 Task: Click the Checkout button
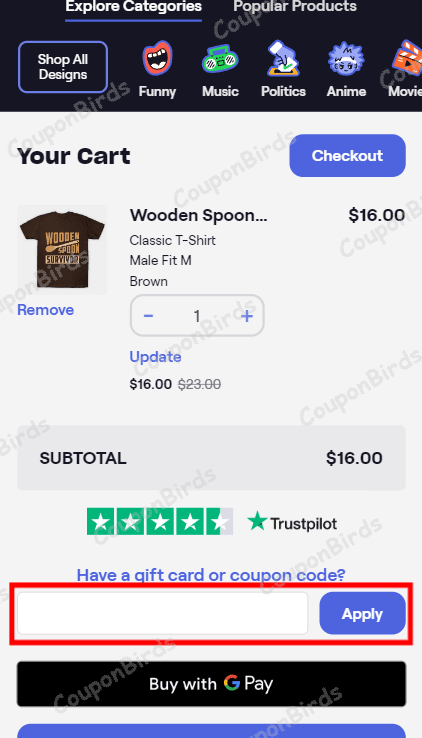[x=348, y=156]
